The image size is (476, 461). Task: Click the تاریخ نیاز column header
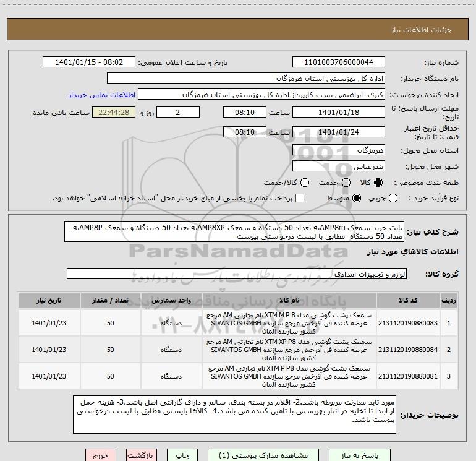click(49, 300)
